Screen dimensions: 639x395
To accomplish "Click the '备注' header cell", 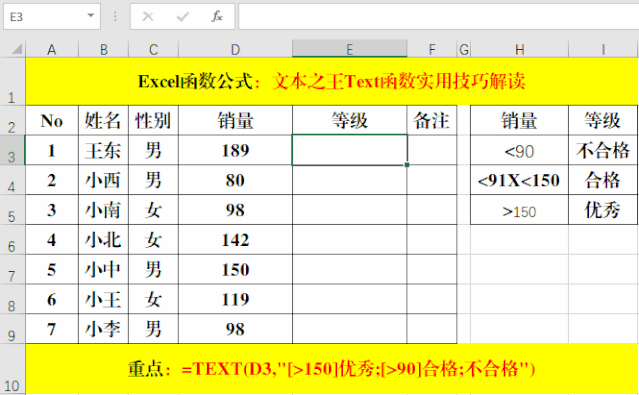I will click(x=432, y=121).
